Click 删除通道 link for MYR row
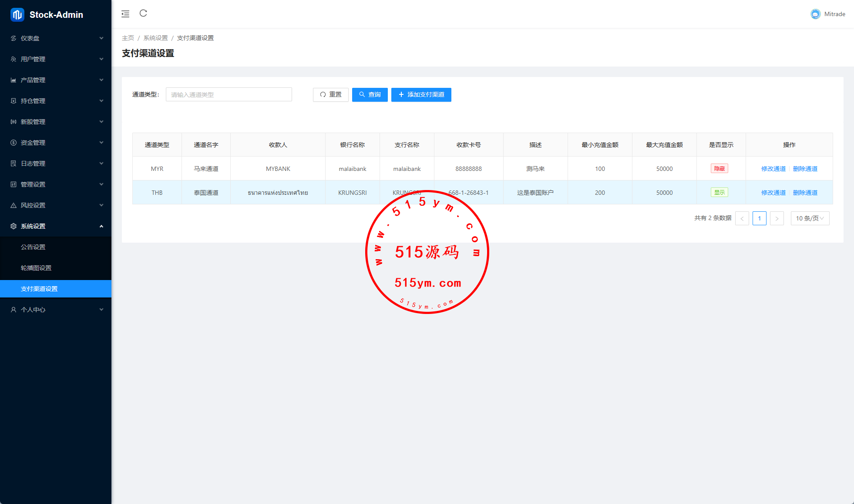This screenshot has height=504, width=854. [x=805, y=169]
